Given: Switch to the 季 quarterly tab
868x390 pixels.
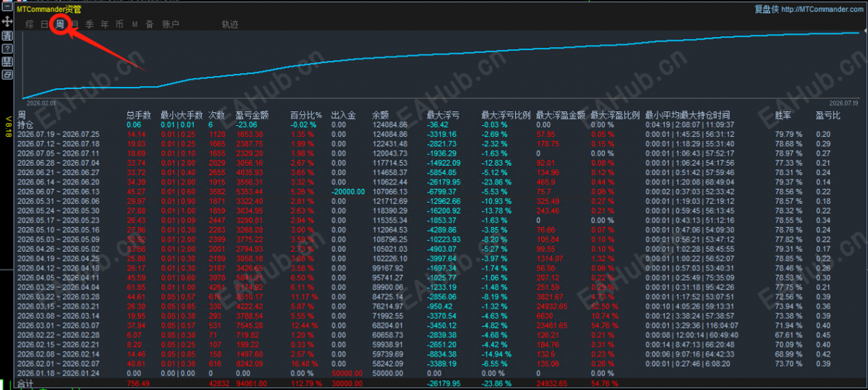Looking at the screenshot, I should pyautogui.click(x=90, y=25).
